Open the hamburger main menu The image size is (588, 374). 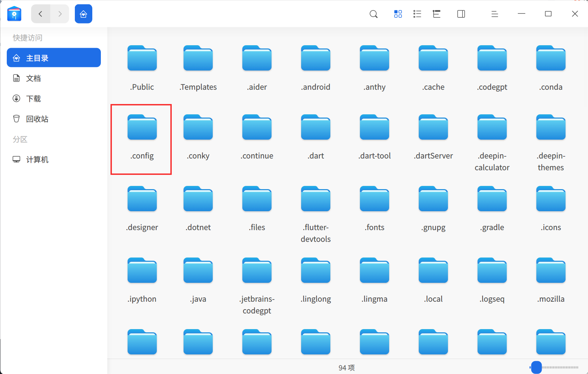[495, 14]
